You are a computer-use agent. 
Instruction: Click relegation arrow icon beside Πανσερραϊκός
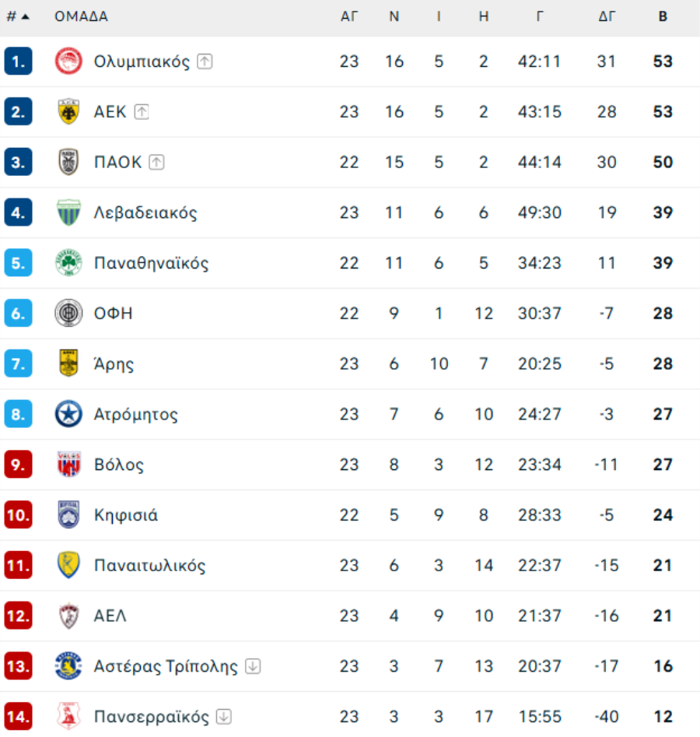pyautogui.click(x=224, y=716)
